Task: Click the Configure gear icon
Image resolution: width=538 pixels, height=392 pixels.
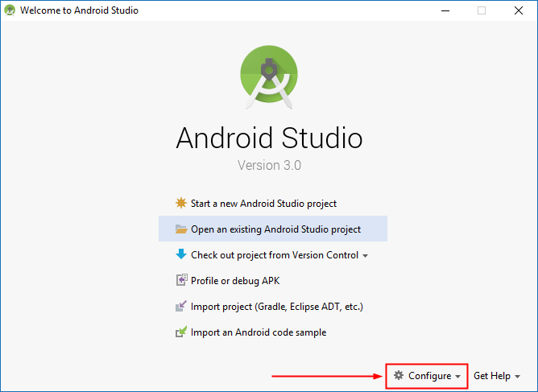Action: pos(399,376)
